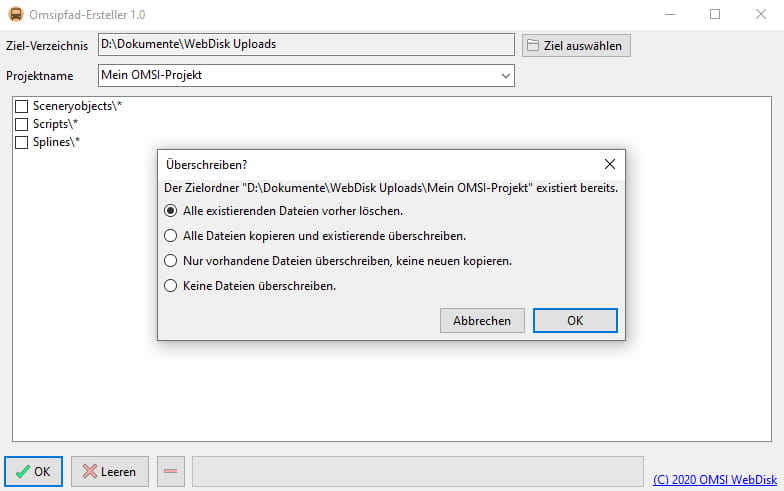Click the folder icon on Ziel auswählen
The height and width of the screenshot is (491, 784).
coord(533,45)
